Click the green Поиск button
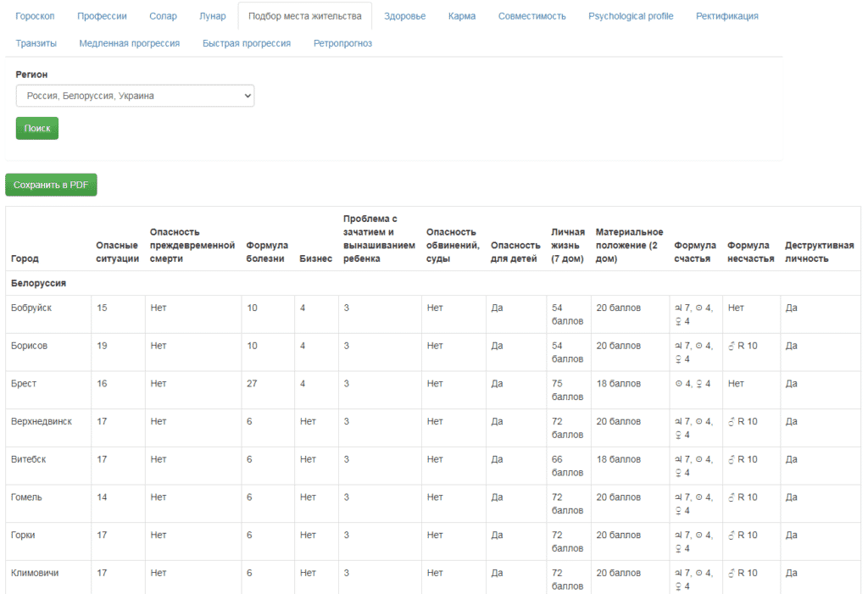This screenshot has width=868, height=594. (36, 129)
